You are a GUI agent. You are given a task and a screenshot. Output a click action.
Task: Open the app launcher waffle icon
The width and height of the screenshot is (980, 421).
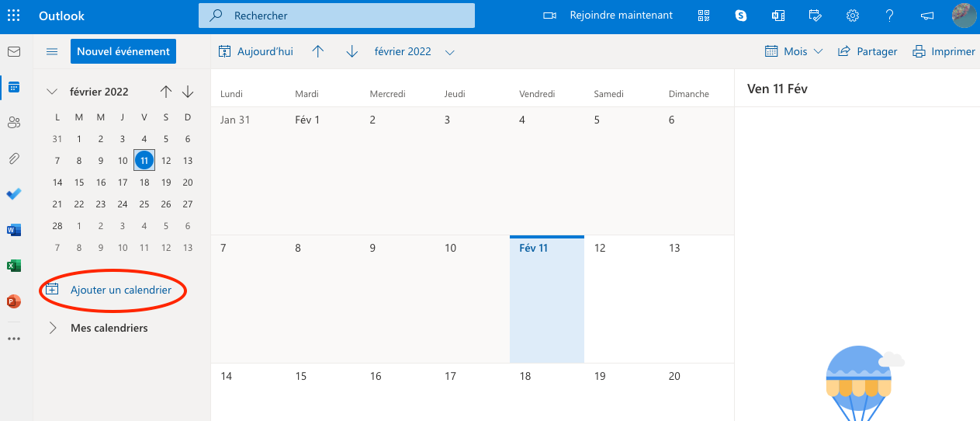[14, 16]
